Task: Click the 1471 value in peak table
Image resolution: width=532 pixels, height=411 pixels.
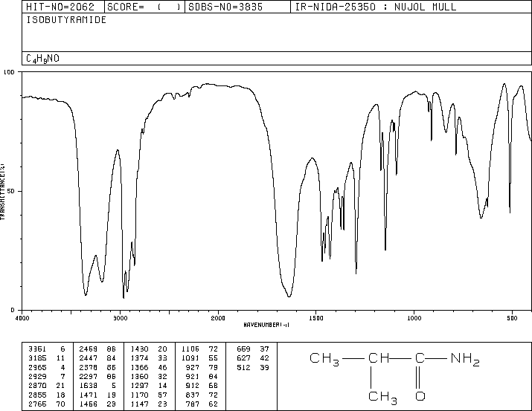Action: (x=89, y=395)
